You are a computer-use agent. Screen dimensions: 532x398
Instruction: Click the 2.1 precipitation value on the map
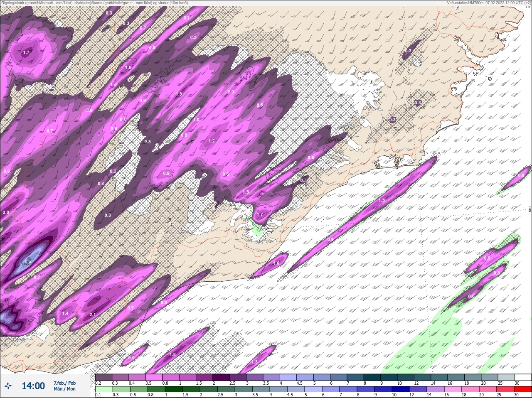coord(93,314)
